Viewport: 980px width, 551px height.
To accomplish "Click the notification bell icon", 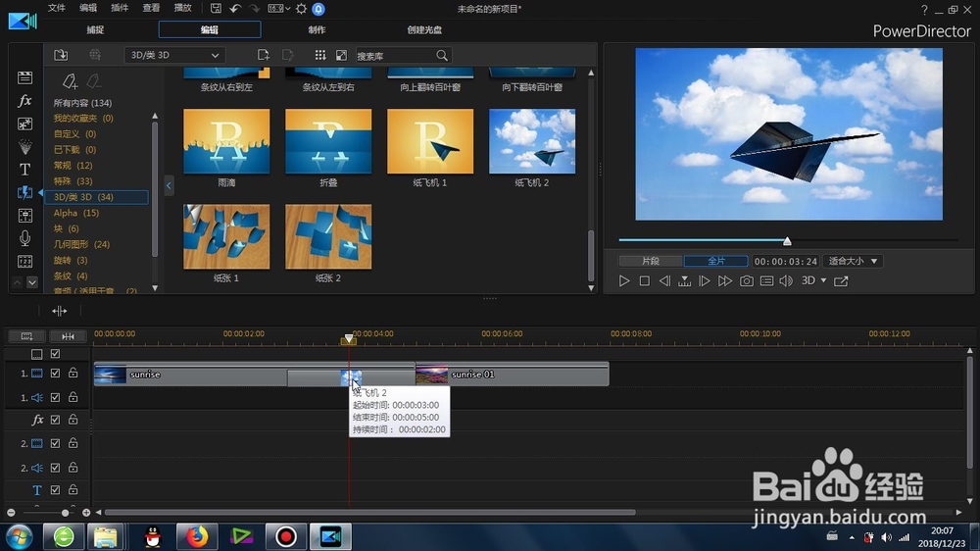I will point(318,9).
